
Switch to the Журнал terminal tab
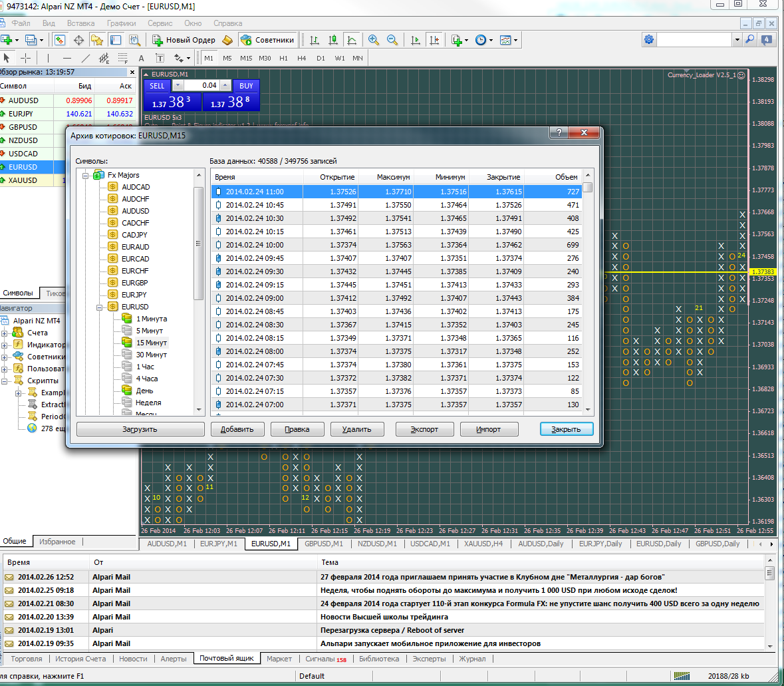pos(472,659)
